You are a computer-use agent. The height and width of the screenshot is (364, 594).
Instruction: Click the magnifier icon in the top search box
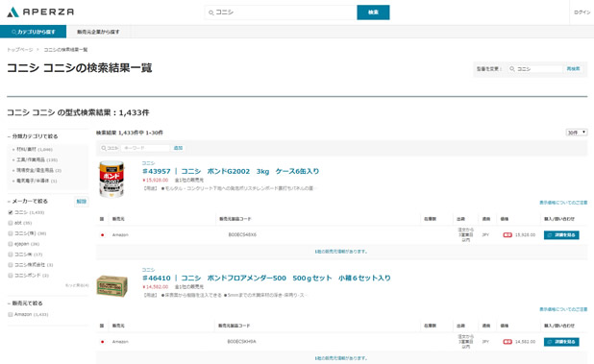pyautogui.click(x=211, y=12)
